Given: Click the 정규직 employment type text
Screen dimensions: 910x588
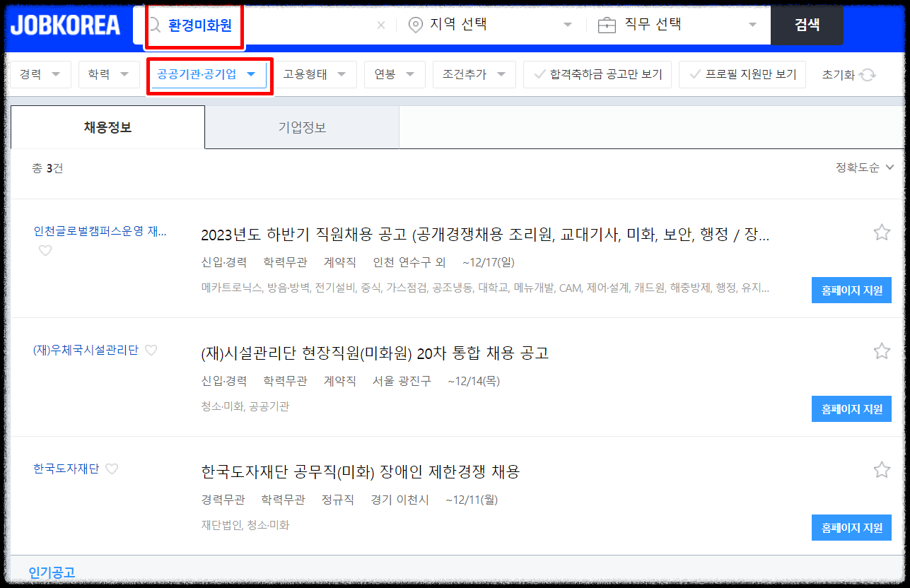Looking at the screenshot, I should [338, 500].
